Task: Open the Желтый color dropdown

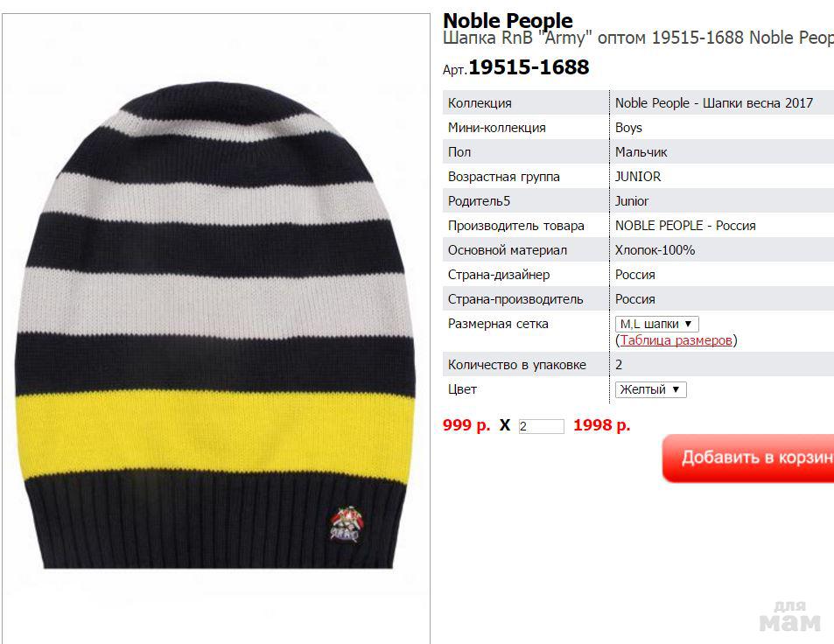Action: [x=650, y=389]
